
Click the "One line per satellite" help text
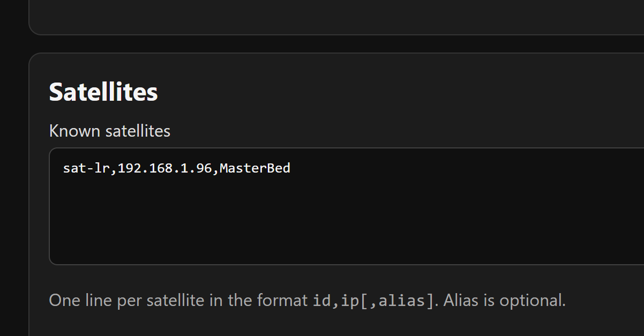point(126,300)
